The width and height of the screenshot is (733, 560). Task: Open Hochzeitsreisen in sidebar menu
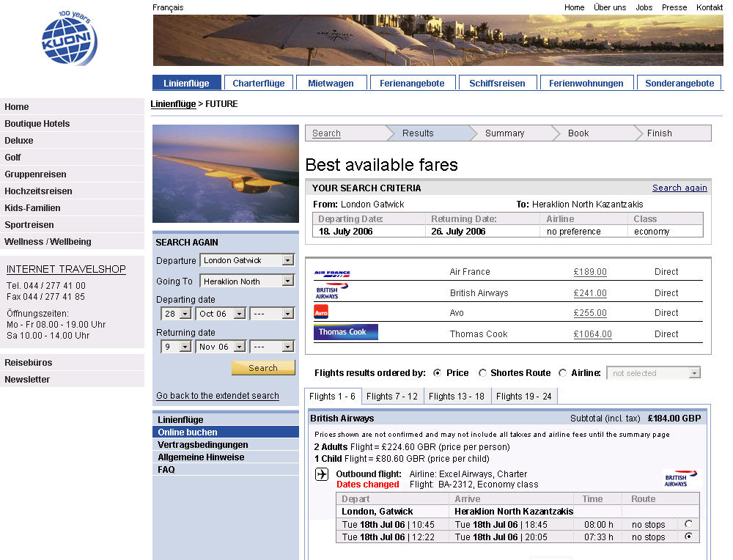point(72,191)
